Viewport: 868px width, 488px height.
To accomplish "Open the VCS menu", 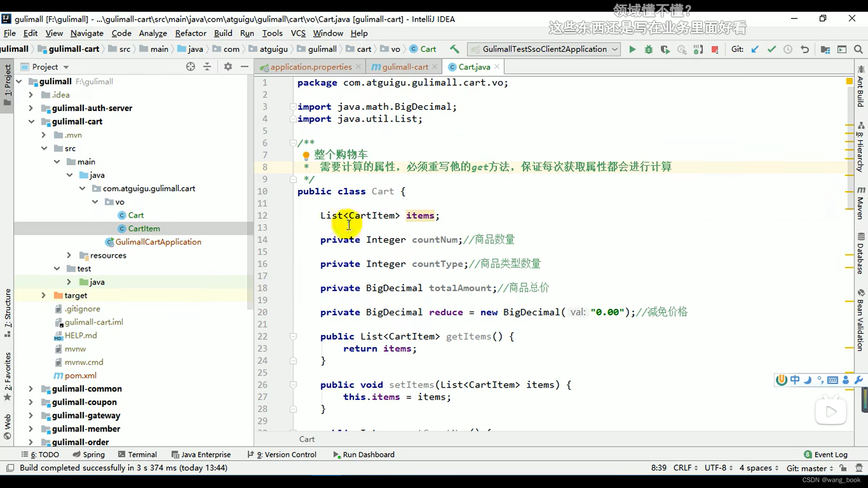I will (x=298, y=33).
